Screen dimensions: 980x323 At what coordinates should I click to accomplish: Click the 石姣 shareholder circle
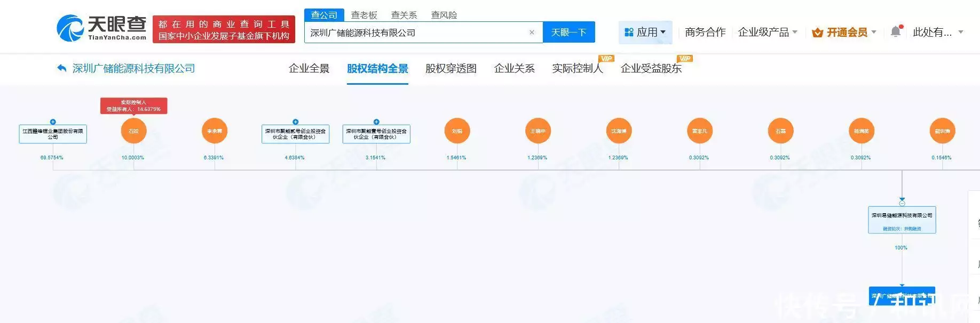[133, 131]
